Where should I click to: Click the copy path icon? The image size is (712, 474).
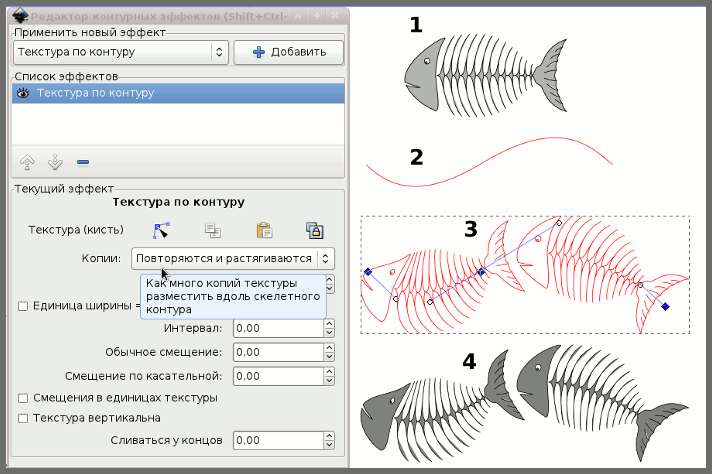click(x=212, y=230)
